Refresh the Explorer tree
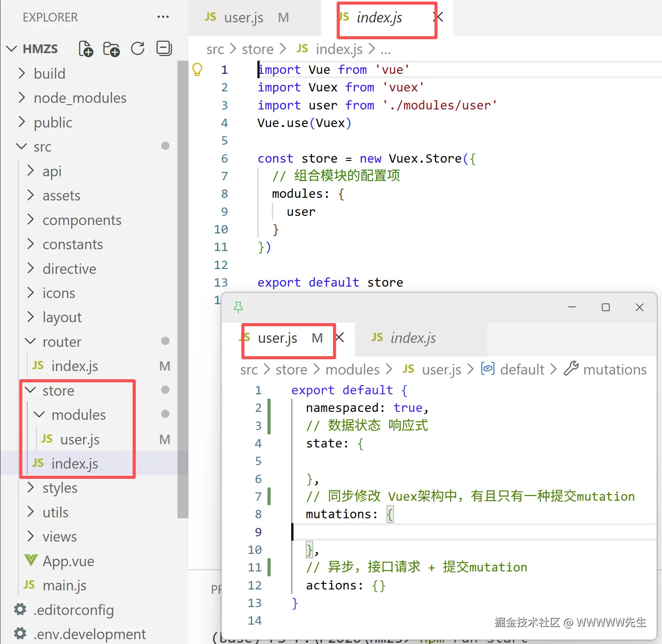 138,49
